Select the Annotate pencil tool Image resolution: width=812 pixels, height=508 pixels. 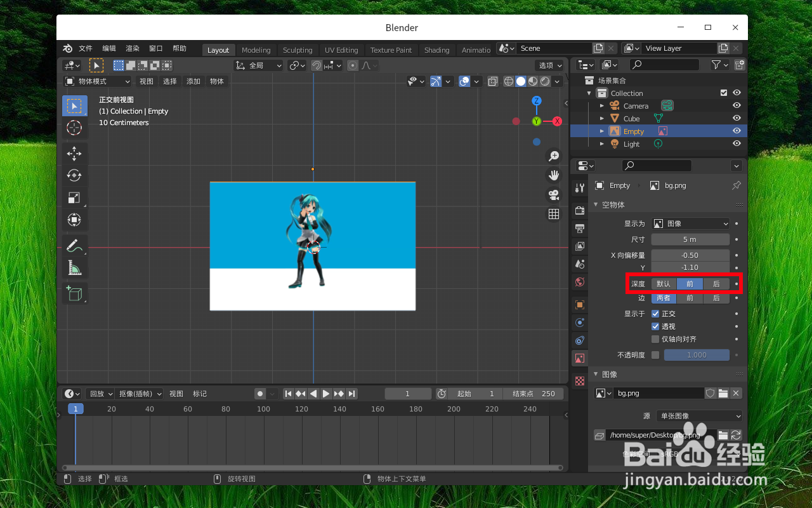click(74, 245)
